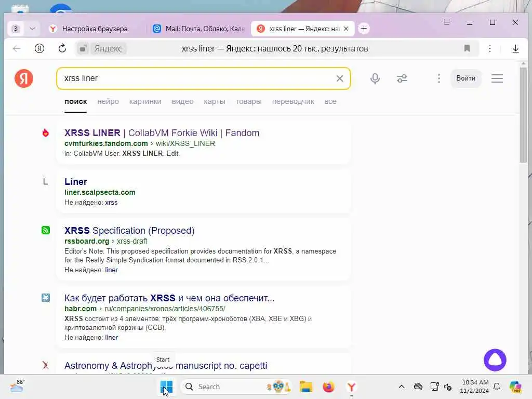Select the видео search category
Image resolution: width=532 pixels, height=399 pixels.
coord(182,101)
